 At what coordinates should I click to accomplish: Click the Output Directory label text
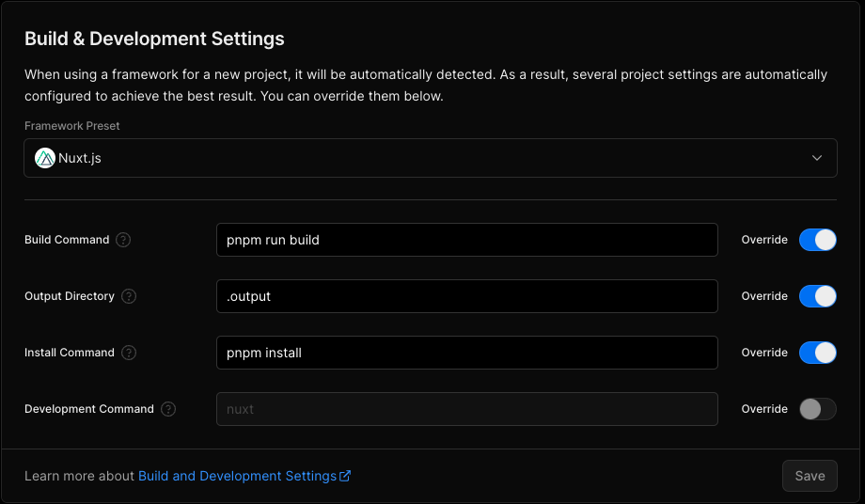point(70,296)
